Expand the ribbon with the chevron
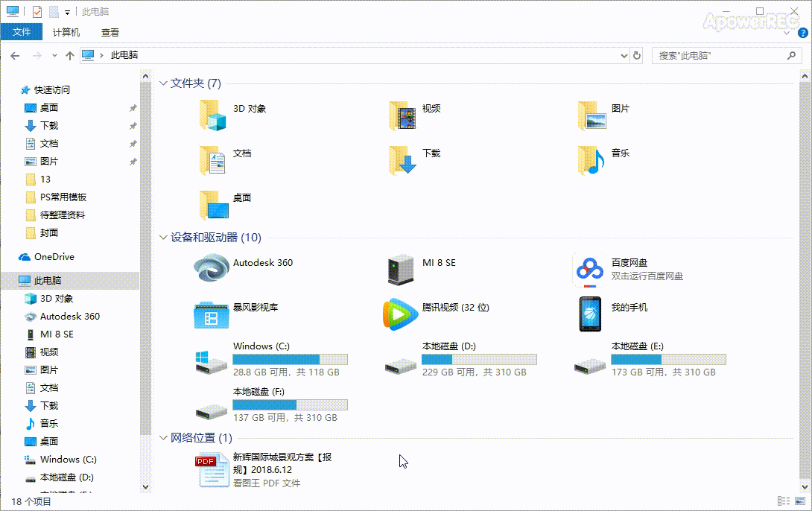The width and height of the screenshot is (812, 511). (787, 33)
